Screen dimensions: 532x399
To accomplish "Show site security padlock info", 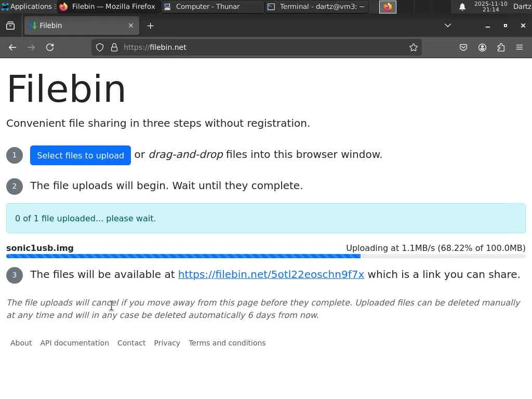I will 114,47.
